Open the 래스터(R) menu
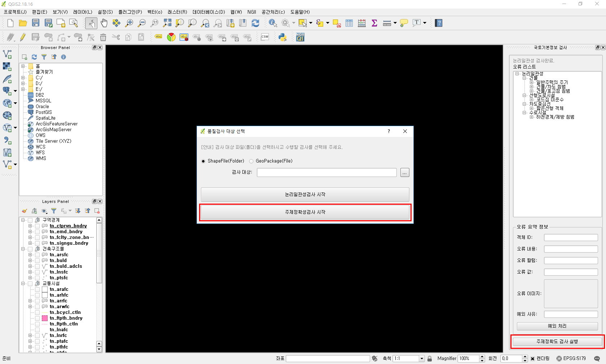 coord(177,12)
